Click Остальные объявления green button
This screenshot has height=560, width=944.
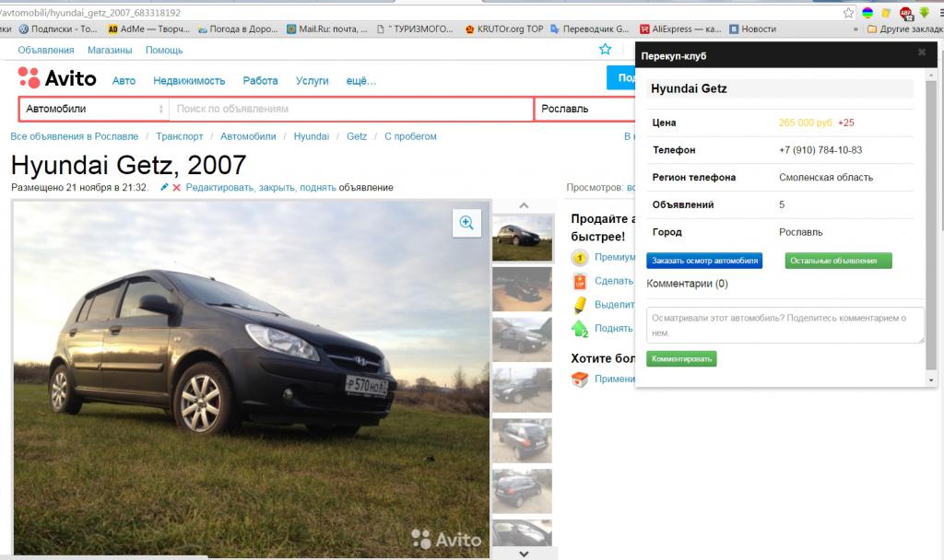(838, 261)
